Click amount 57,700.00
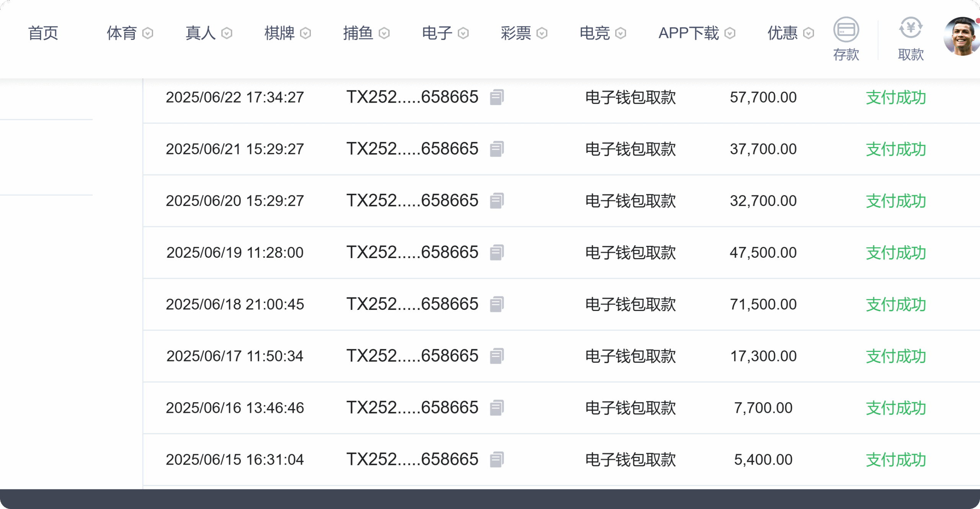980x509 pixels. pyautogui.click(x=763, y=97)
